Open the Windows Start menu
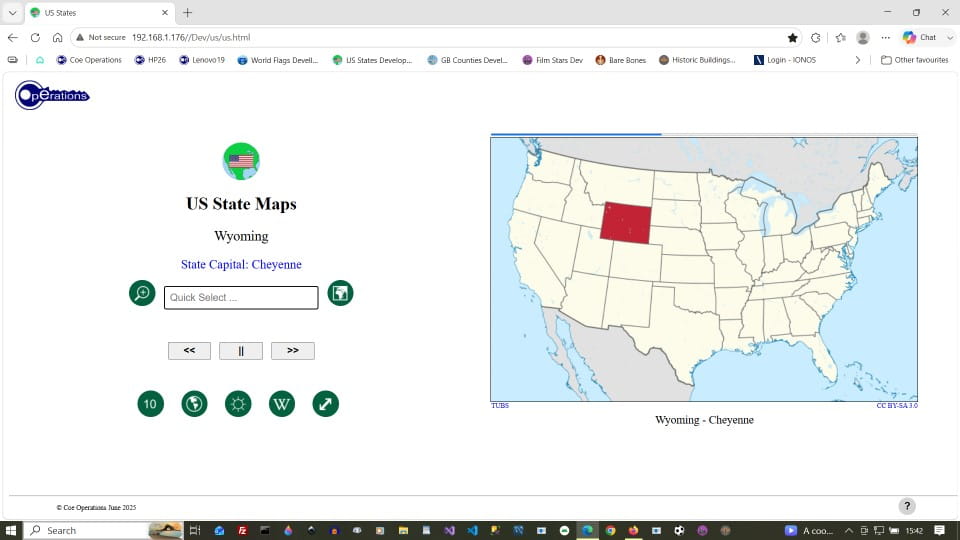The width and height of the screenshot is (960, 540). pos(10,530)
